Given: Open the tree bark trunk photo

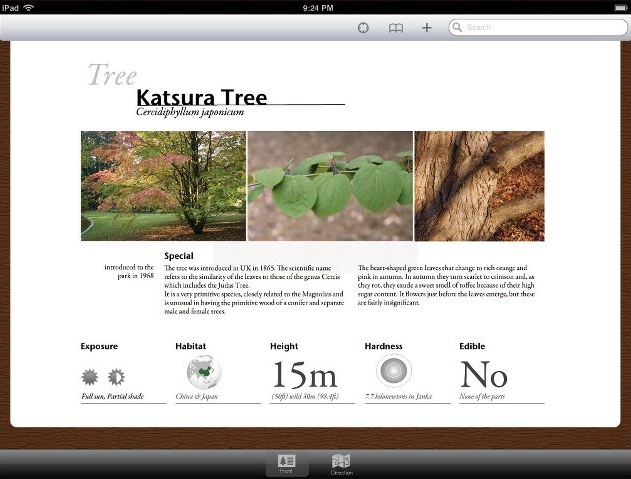Looking at the screenshot, I should point(479,186).
